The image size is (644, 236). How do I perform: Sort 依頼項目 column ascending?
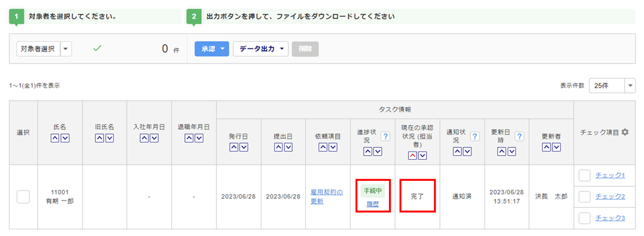coord(323,147)
